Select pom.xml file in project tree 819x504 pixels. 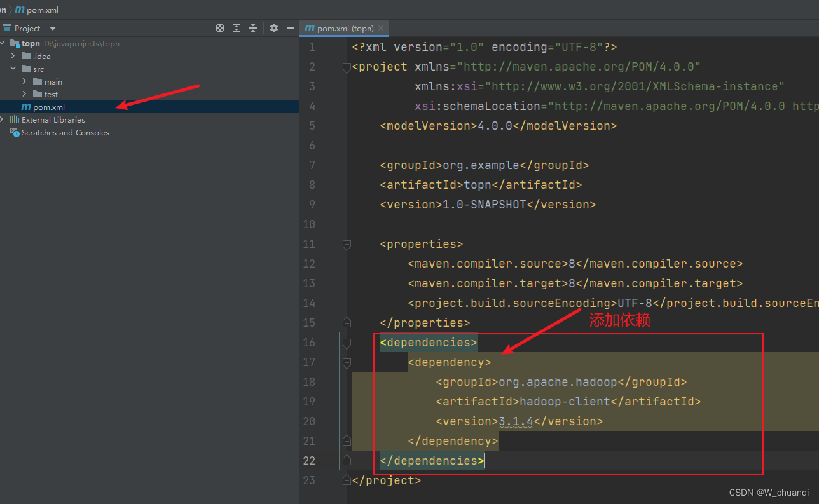[x=149, y=107]
